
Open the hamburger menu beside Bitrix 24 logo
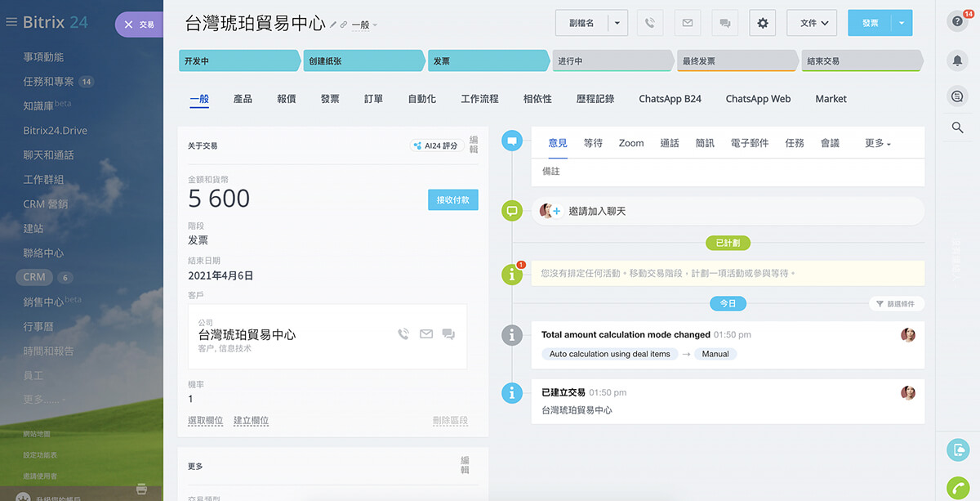[11, 23]
